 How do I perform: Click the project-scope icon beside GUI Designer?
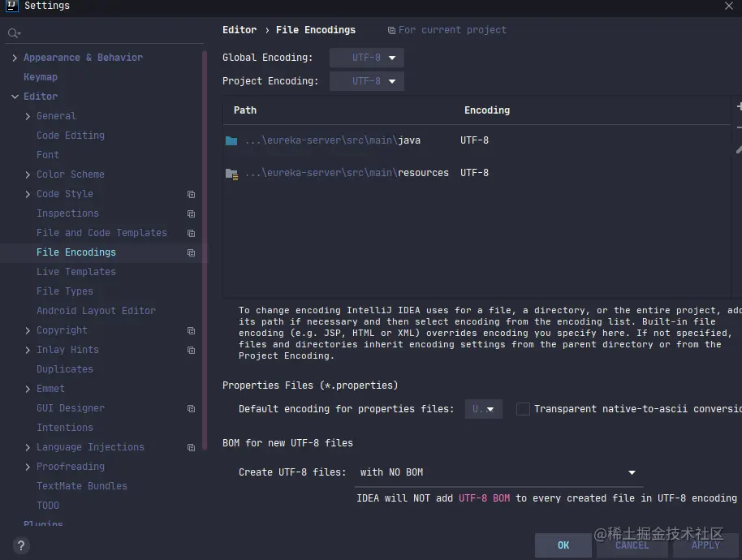click(191, 409)
